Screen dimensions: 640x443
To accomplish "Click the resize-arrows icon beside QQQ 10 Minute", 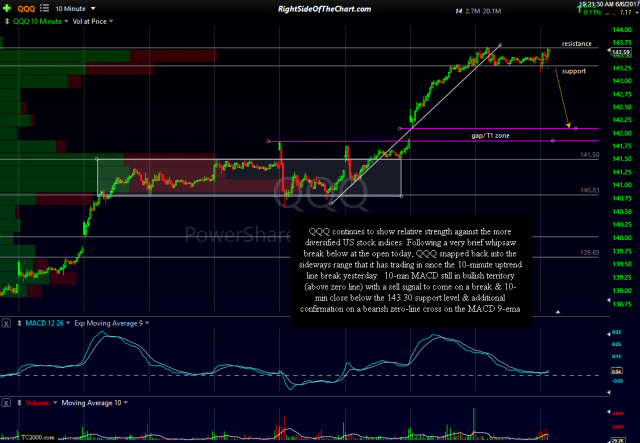I will pos(7,21).
